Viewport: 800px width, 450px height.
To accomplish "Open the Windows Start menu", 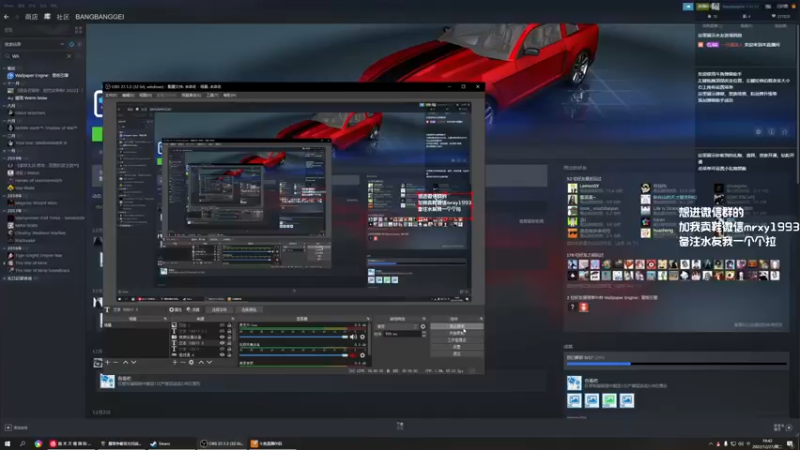I will pos(7,443).
